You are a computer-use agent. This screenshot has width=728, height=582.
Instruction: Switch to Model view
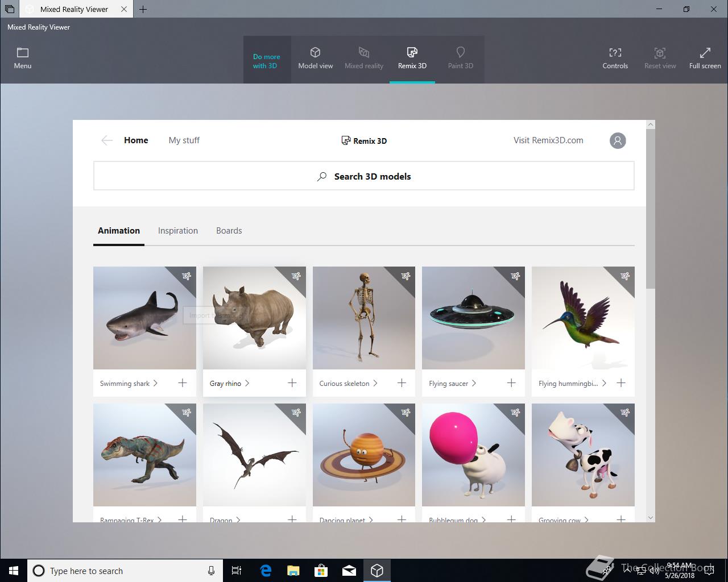point(316,59)
